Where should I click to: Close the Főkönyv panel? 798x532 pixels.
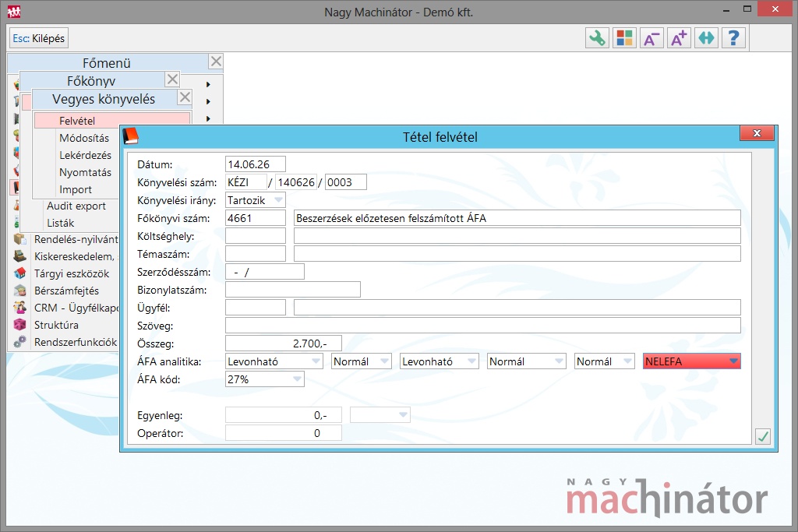172,79
